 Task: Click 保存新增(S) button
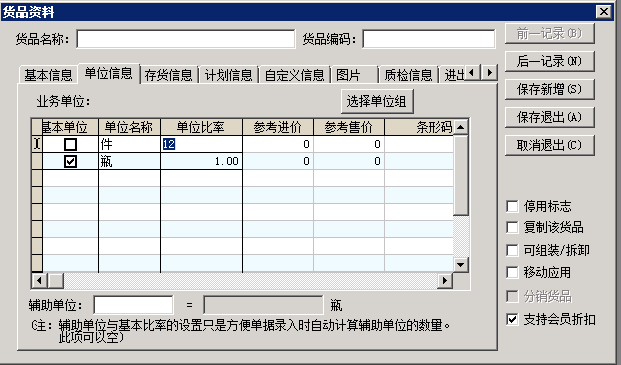click(x=549, y=89)
